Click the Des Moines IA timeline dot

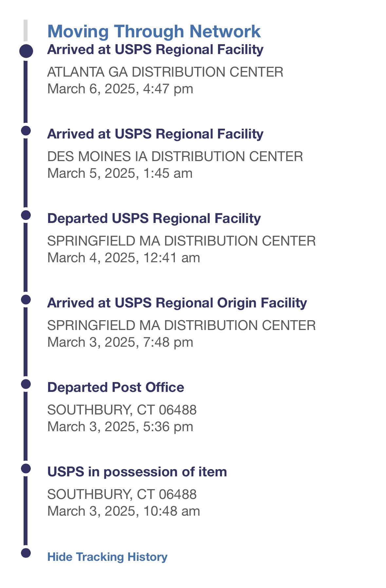(x=26, y=131)
